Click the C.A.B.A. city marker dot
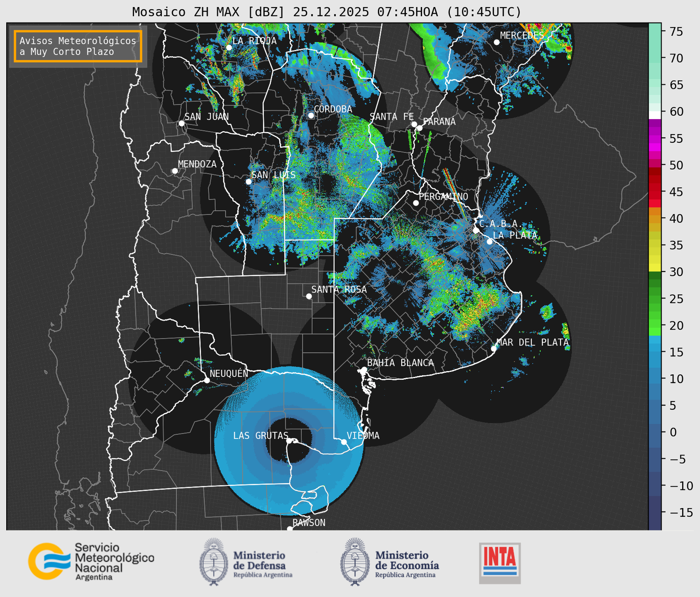The image size is (700, 597). click(476, 230)
